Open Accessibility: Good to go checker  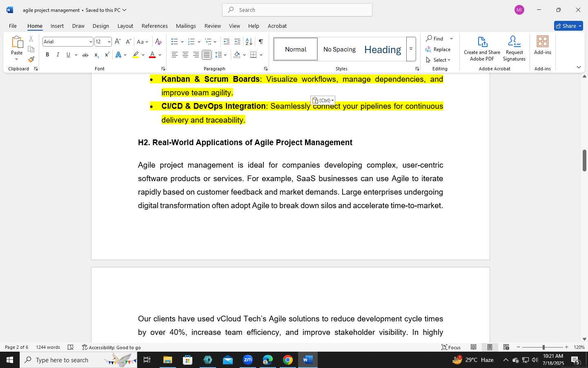point(111,347)
